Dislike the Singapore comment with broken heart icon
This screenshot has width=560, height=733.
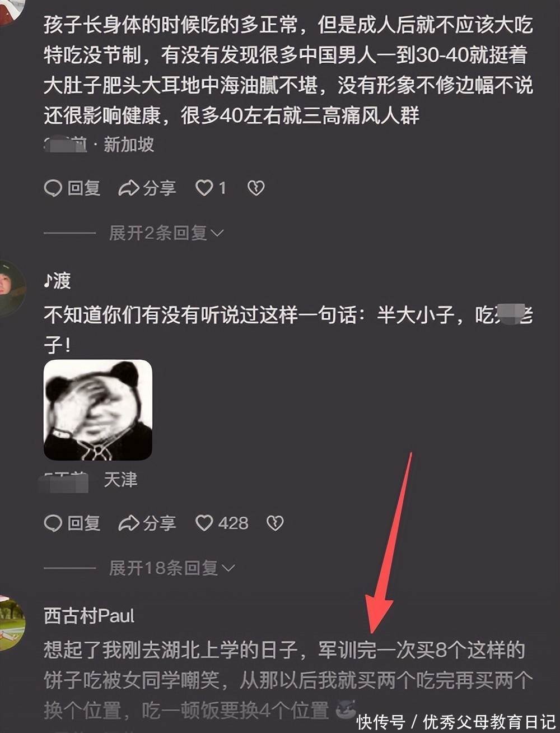click(256, 188)
